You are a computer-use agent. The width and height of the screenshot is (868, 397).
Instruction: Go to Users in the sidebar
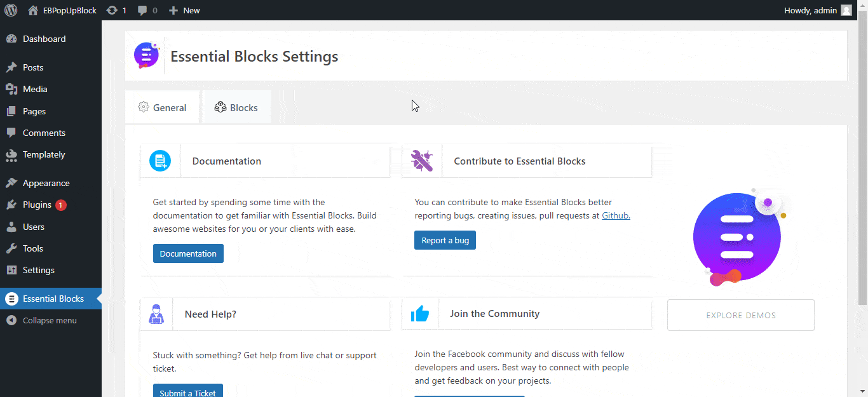pyautogui.click(x=51, y=227)
